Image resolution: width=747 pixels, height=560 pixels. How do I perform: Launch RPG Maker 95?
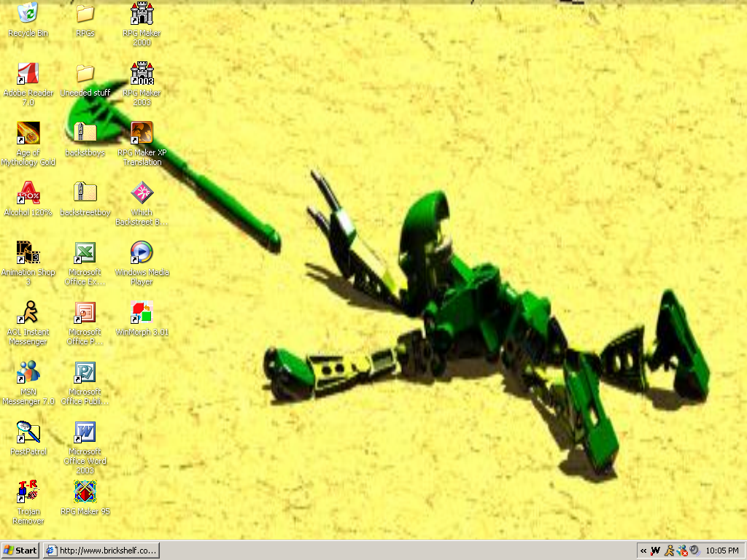(x=84, y=490)
